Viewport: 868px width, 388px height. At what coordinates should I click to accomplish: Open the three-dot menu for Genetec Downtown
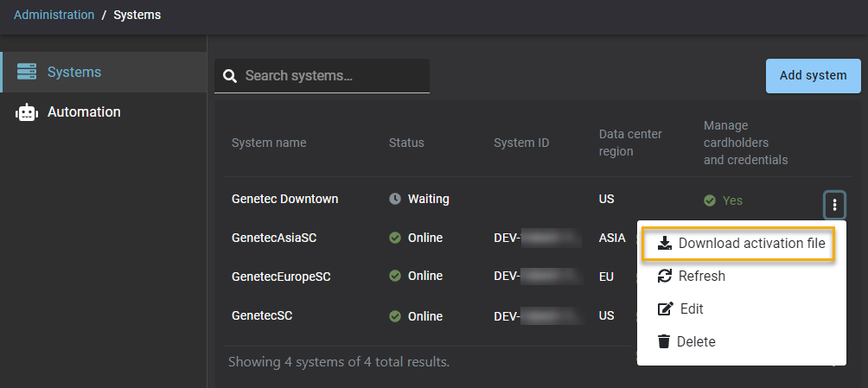[x=834, y=205]
